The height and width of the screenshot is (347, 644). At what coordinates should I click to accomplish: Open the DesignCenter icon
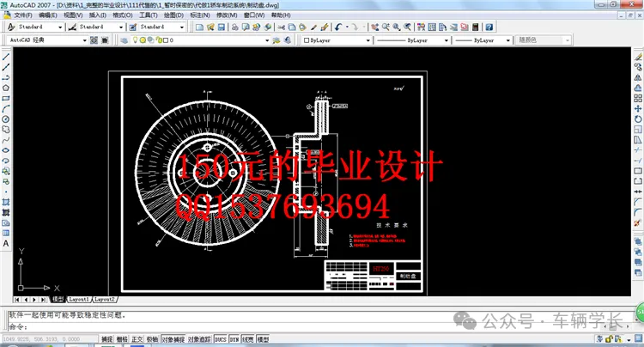click(432, 27)
